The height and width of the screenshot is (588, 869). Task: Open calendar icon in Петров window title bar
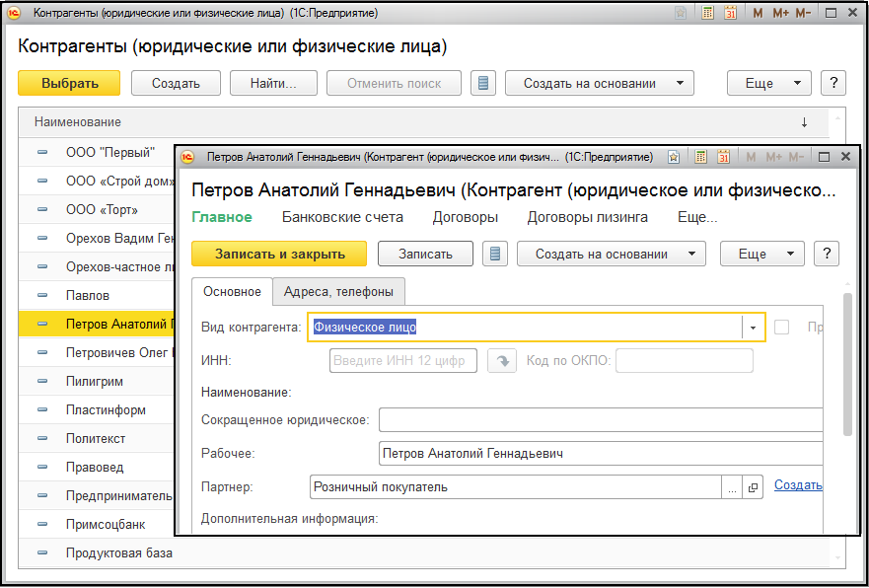coord(723,158)
